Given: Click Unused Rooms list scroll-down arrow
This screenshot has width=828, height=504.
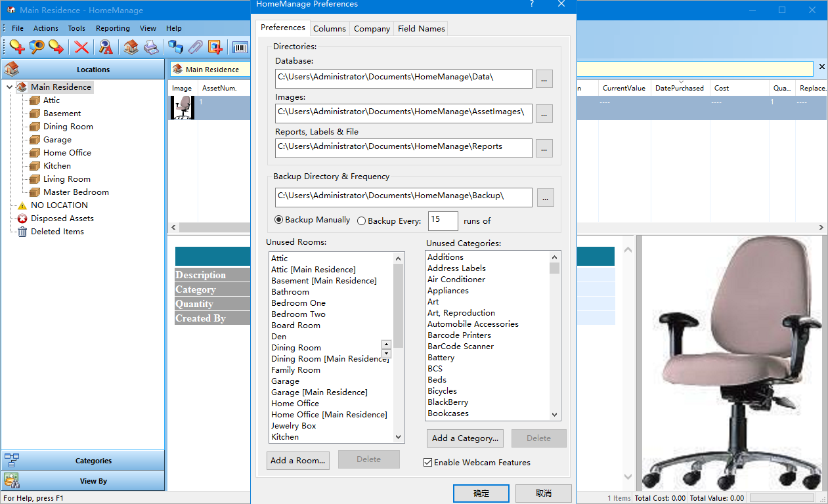Looking at the screenshot, I should pyautogui.click(x=398, y=437).
